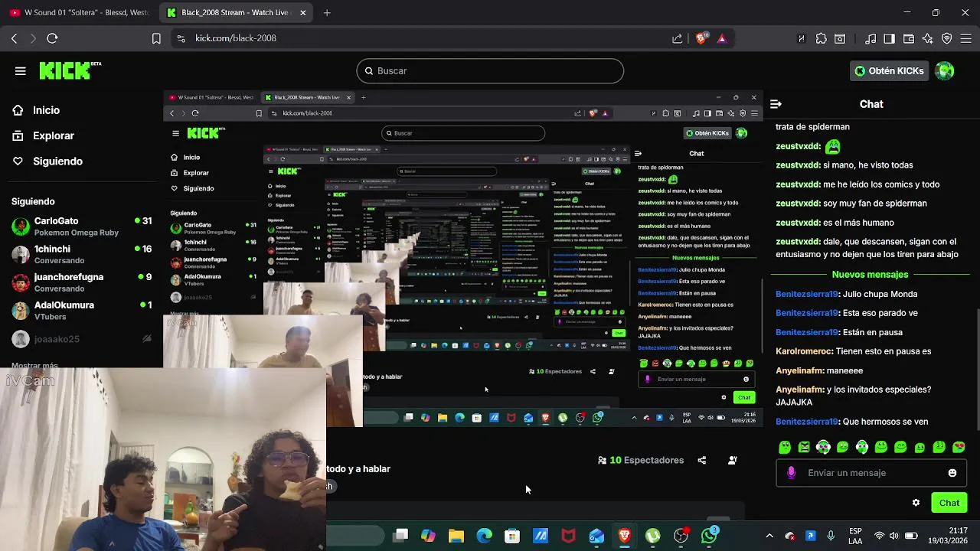
Task: Open emoji picker in chat input
Action: coord(952,473)
